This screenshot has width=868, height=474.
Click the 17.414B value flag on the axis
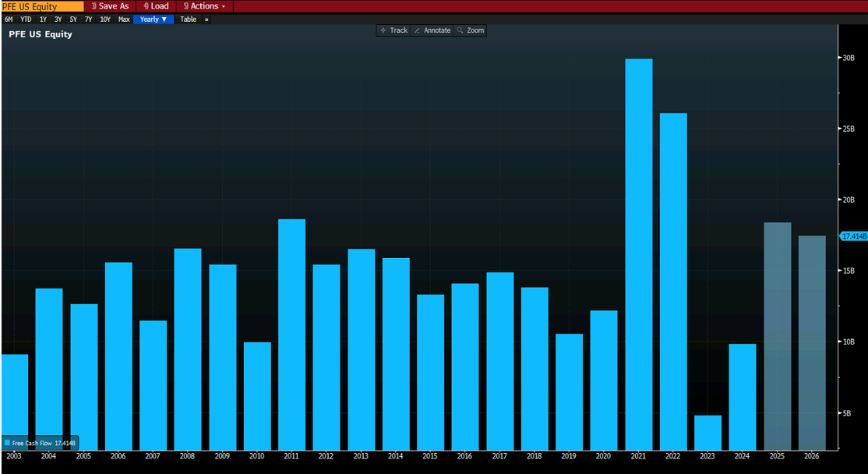(x=854, y=236)
